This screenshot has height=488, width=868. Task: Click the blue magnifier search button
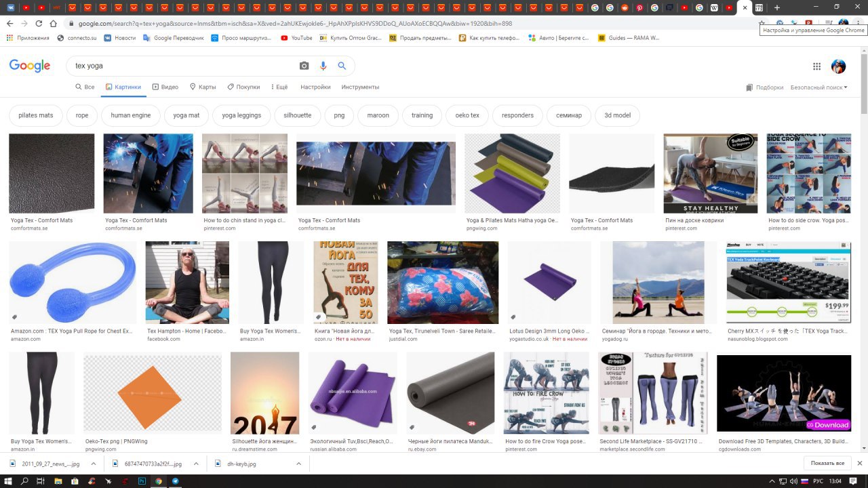[x=342, y=66]
